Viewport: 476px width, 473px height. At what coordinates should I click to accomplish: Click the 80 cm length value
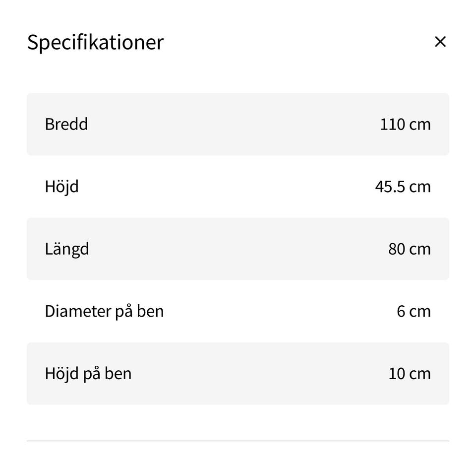tap(409, 249)
